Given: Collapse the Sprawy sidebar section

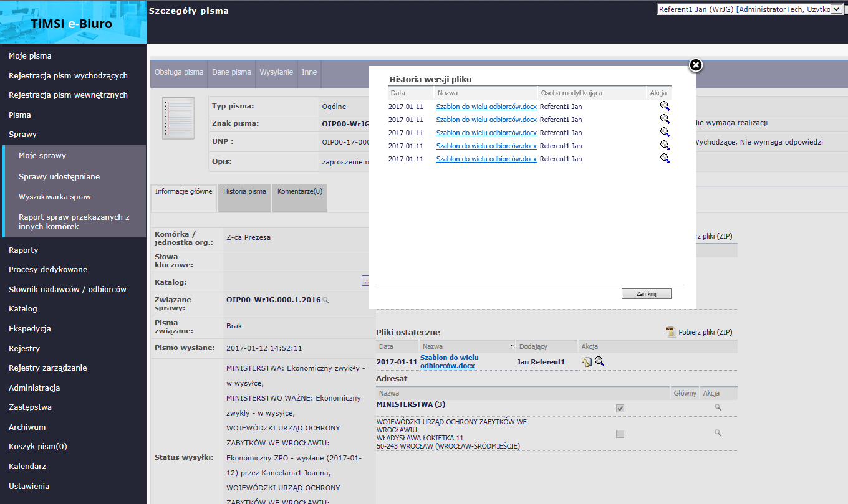Looking at the screenshot, I should click(22, 135).
